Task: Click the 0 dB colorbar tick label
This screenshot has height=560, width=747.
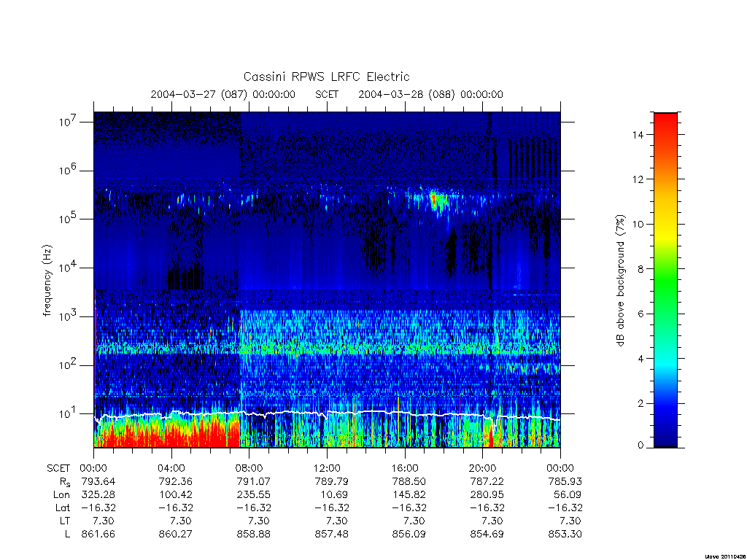Action: point(640,446)
